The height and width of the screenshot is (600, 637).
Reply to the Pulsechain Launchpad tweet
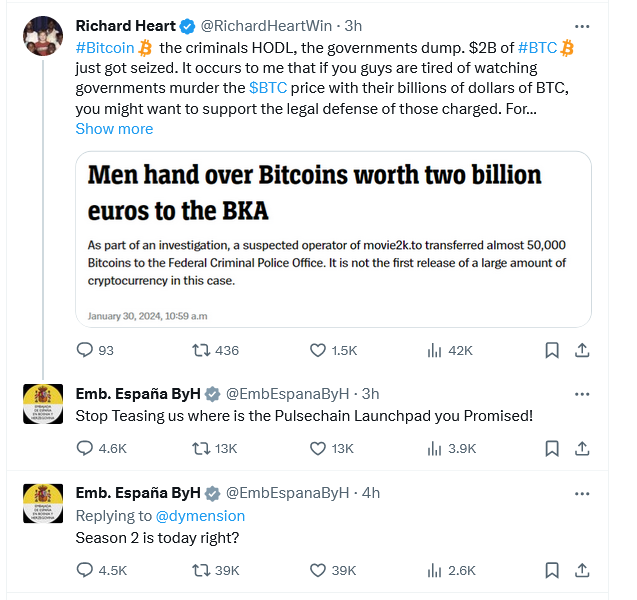pos(85,448)
